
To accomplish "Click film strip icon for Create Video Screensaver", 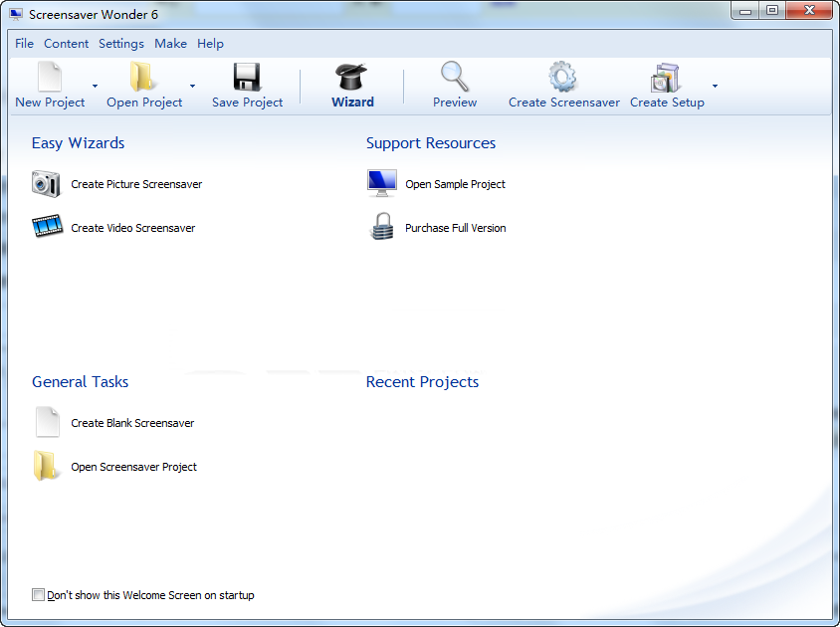I will point(47,226).
